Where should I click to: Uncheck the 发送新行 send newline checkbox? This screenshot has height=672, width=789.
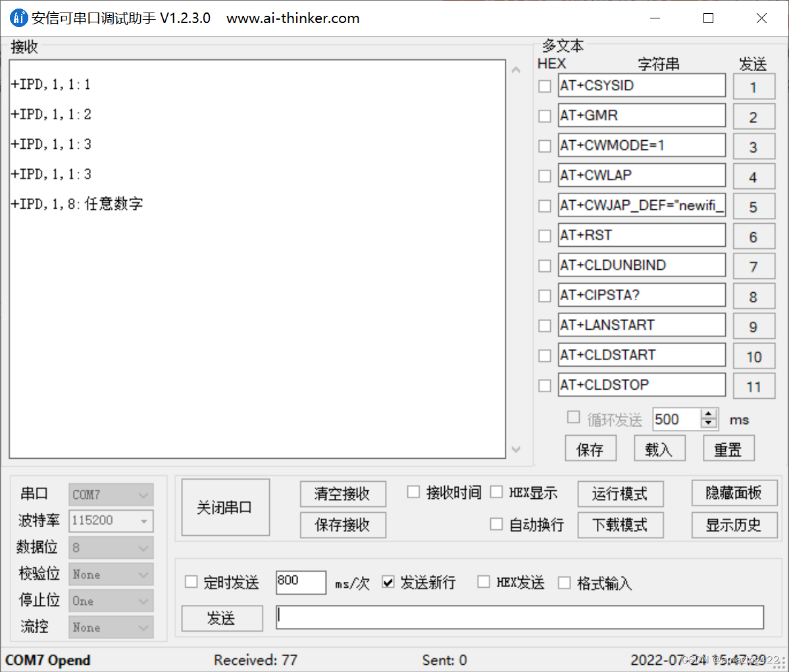point(388,582)
